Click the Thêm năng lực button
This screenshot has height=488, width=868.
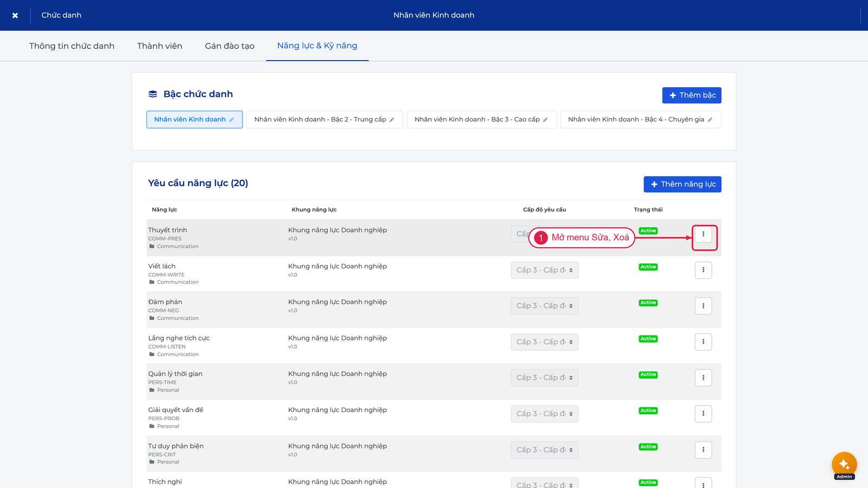coord(682,184)
